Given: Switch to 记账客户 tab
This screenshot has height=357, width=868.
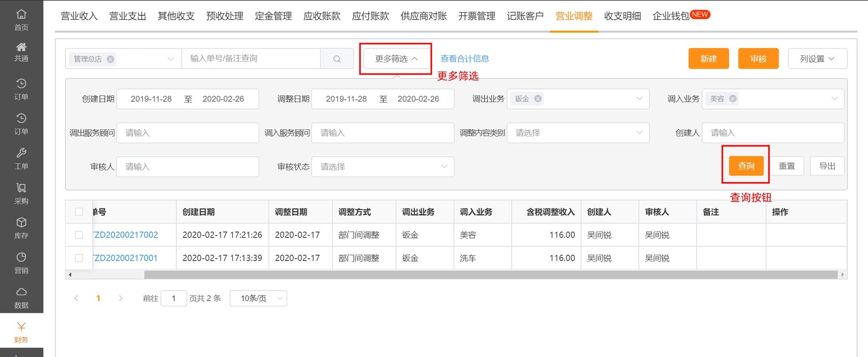Looking at the screenshot, I should 525,16.
